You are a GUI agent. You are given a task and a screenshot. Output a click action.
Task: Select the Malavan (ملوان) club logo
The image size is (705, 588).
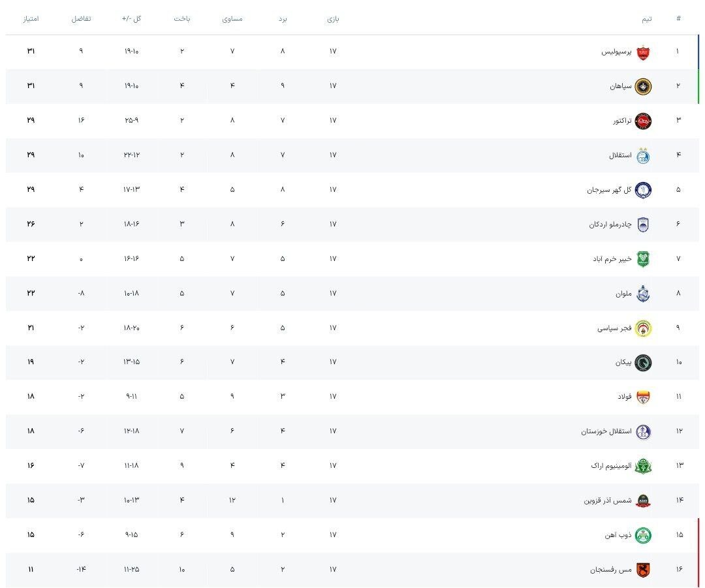pos(643,294)
